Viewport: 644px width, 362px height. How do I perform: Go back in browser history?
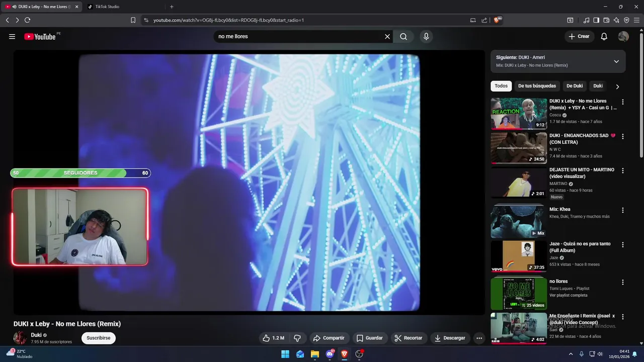click(7, 20)
